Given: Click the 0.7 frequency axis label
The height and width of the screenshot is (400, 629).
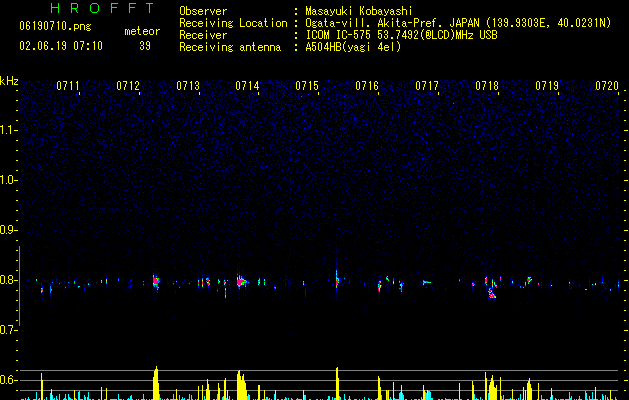Looking at the screenshot, I should pos(9,330).
